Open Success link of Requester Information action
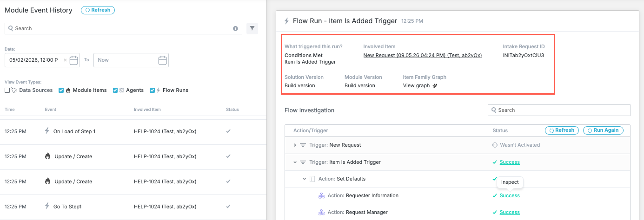The width and height of the screenshot is (644, 220). 510,195
